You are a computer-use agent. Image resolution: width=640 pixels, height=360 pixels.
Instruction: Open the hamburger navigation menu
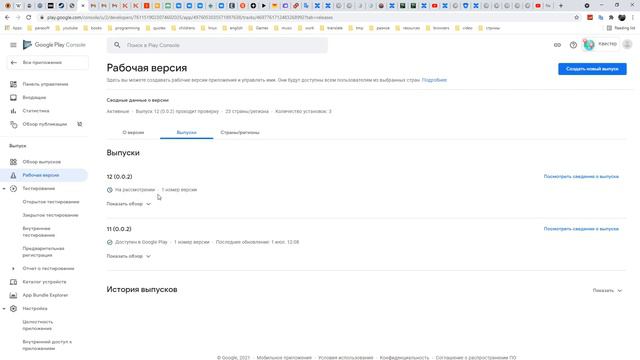coord(13,45)
